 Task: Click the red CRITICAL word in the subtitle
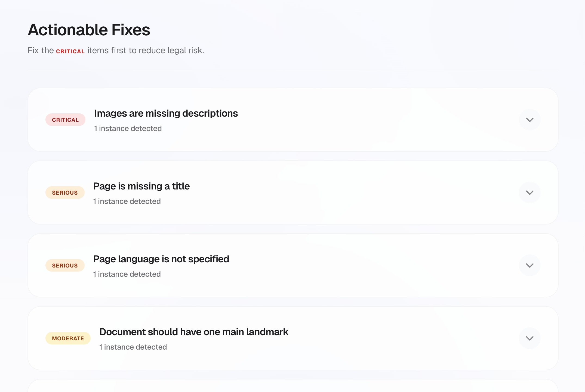70,51
